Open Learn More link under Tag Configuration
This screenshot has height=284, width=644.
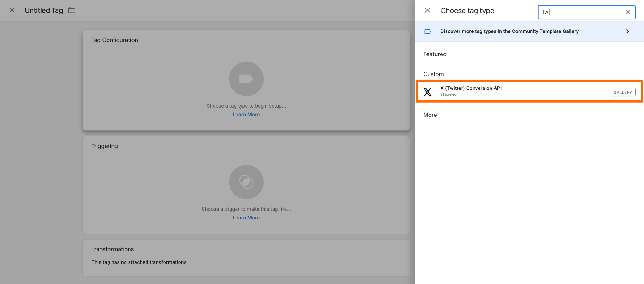tap(246, 115)
